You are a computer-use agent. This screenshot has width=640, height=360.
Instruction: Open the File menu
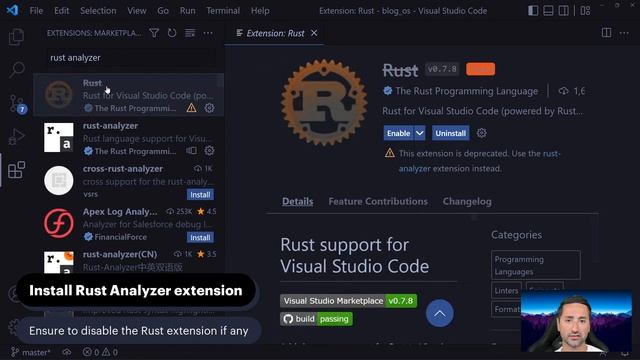[36, 11]
